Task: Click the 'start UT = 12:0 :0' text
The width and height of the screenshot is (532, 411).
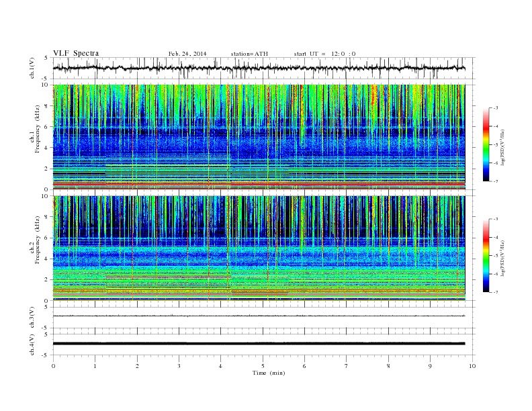Action: [x=324, y=54]
